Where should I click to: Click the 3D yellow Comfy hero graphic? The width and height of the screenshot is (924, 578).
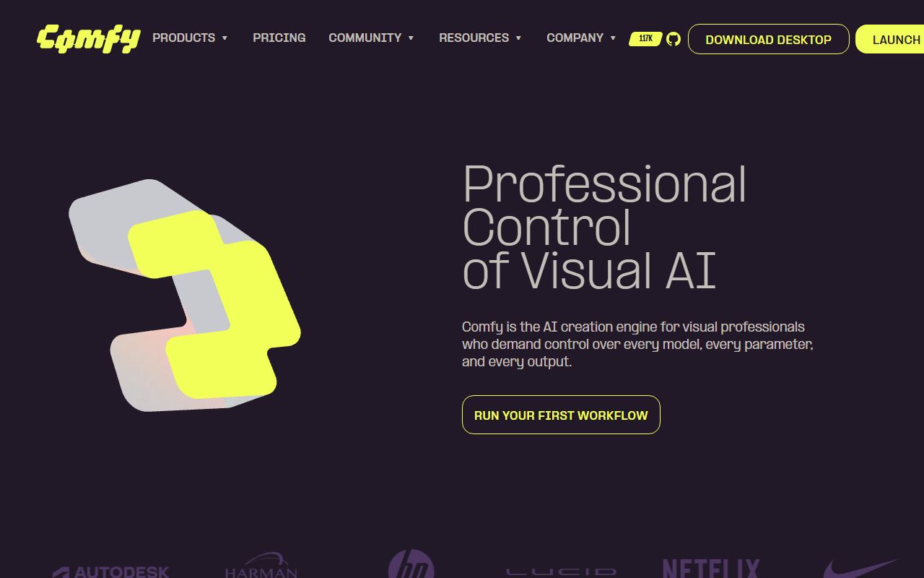(x=185, y=296)
